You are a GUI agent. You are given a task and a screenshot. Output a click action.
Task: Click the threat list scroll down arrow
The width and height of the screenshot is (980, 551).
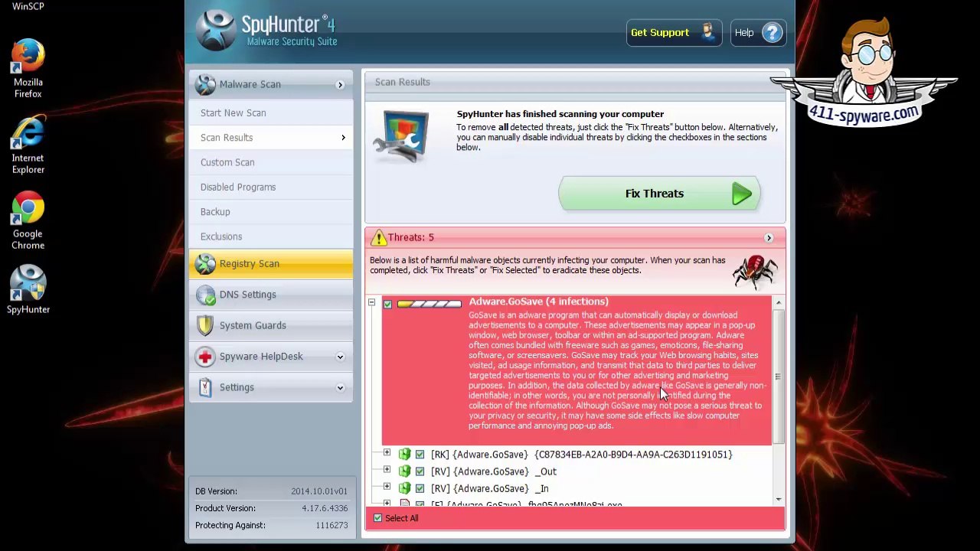[778, 499]
